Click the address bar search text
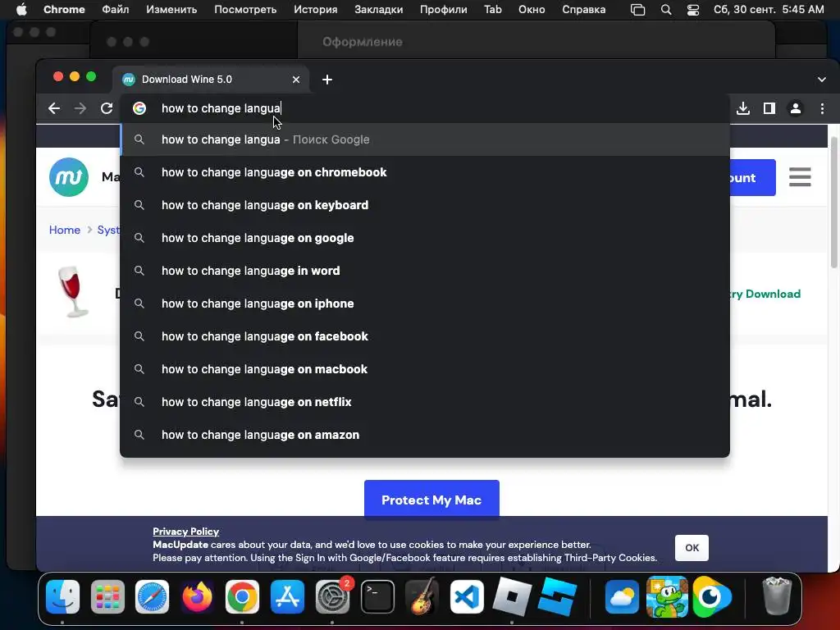The height and width of the screenshot is (630, 840). pos(221,108)
